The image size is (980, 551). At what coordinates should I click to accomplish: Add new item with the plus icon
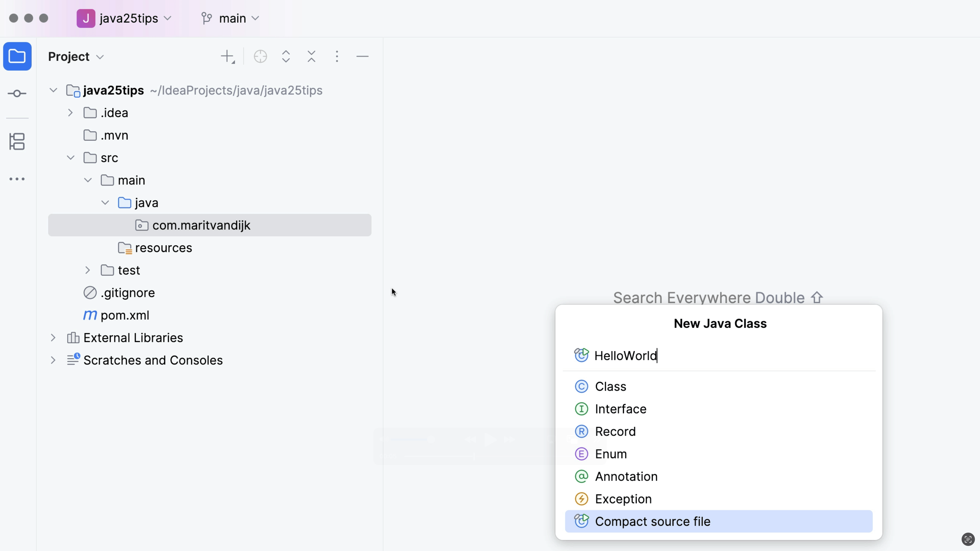(227, 56)
